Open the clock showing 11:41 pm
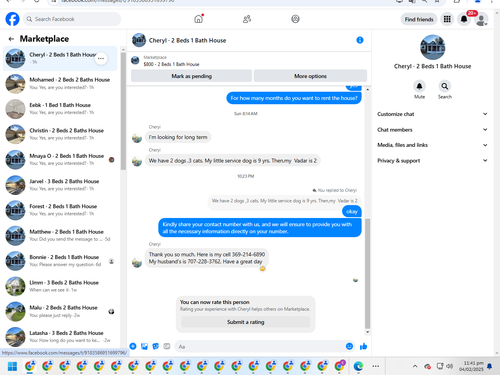The height and width of the screenshot is (375, 500). 471,366
